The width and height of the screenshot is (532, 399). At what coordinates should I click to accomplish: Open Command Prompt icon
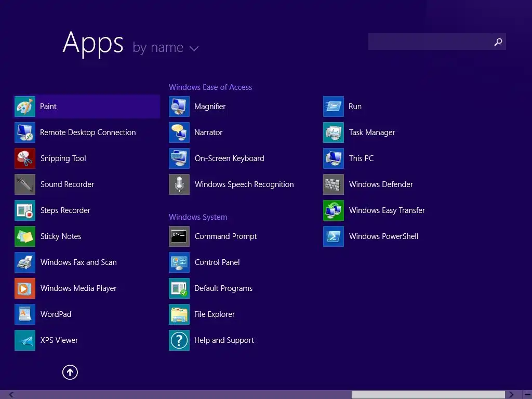click(179, 236)
